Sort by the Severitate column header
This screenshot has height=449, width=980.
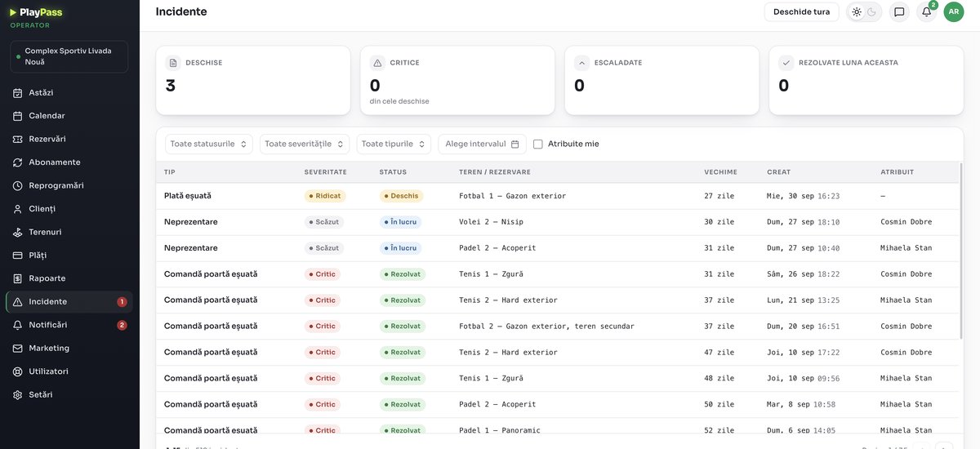tap(325, 172)
